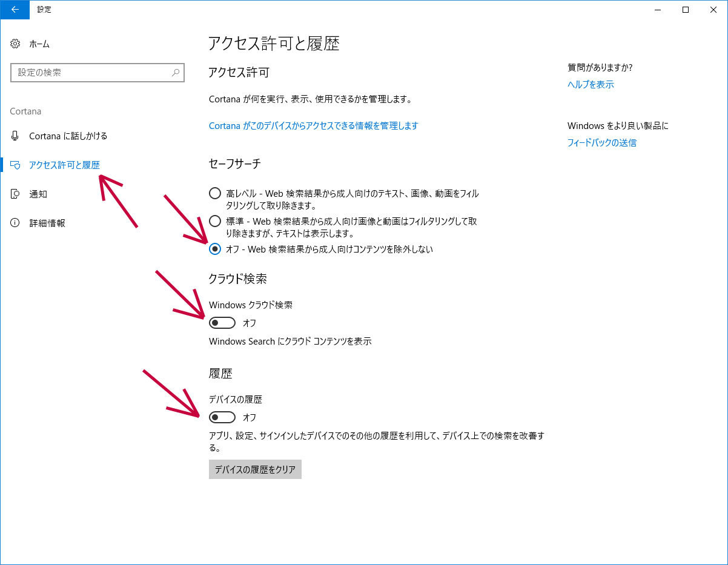Image resolution: width=728 pixels, height=565 pixels.
Task: Click the page title アクセス許可と履歴
Action: pyautogui.click(x=274, y=43)
